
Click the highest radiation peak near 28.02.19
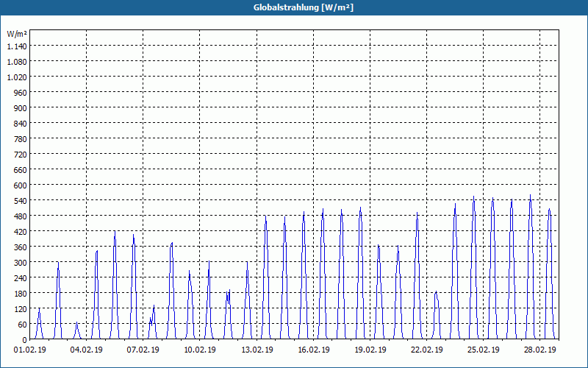click(x=530, y=195)
